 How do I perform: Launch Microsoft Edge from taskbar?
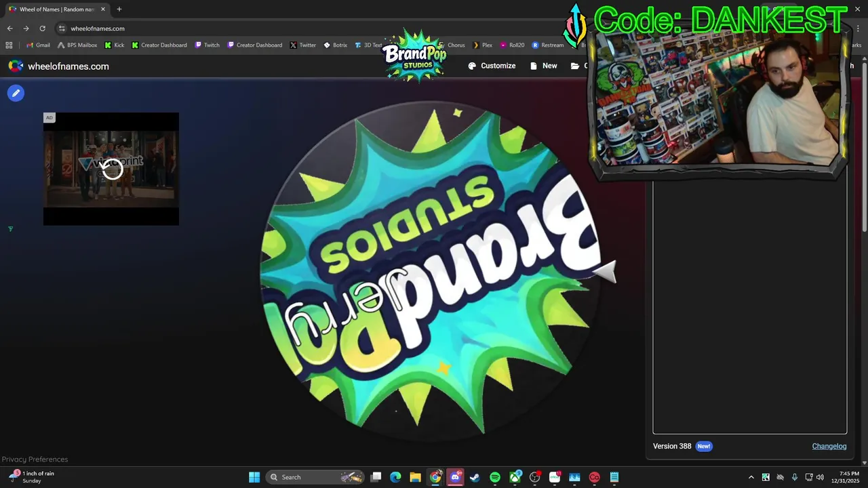coord(395,477)
